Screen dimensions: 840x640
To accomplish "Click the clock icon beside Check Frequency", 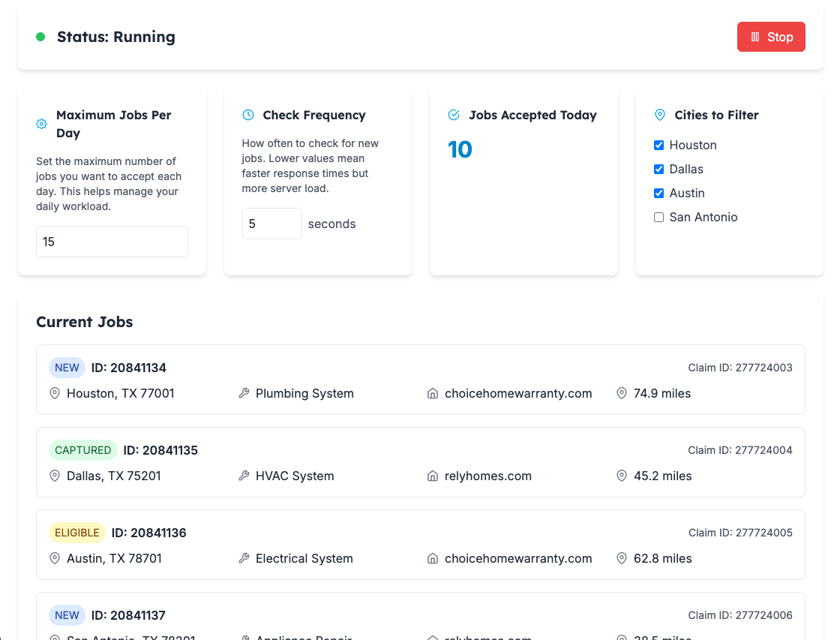I will [248, 115].
